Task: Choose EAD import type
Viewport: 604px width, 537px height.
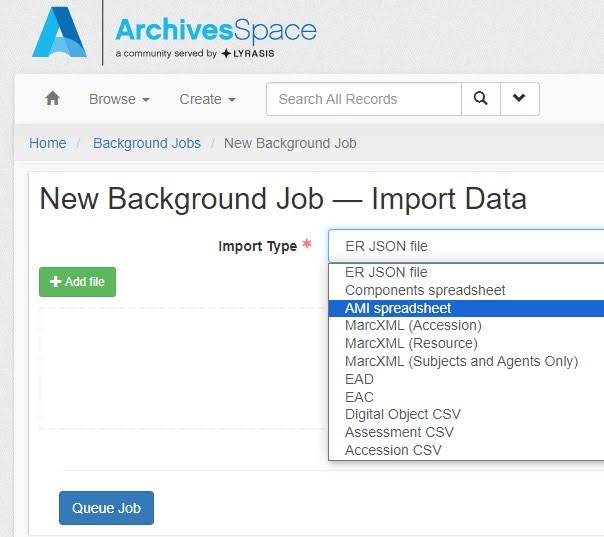Action: tap(359, 379)
